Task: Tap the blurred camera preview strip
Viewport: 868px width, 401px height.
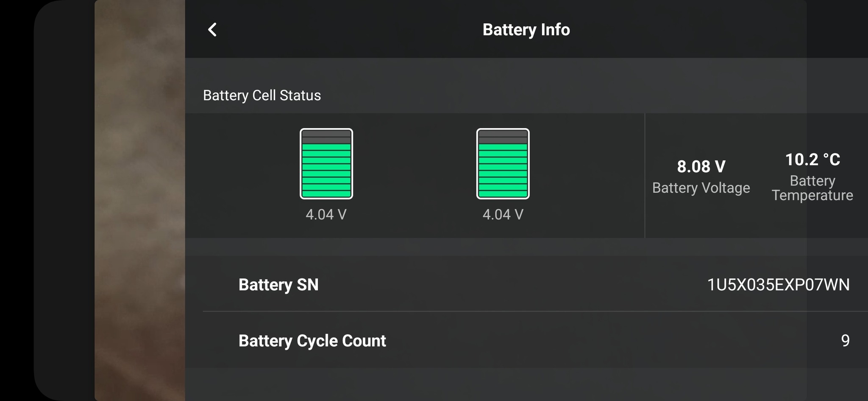Action: 139,200
